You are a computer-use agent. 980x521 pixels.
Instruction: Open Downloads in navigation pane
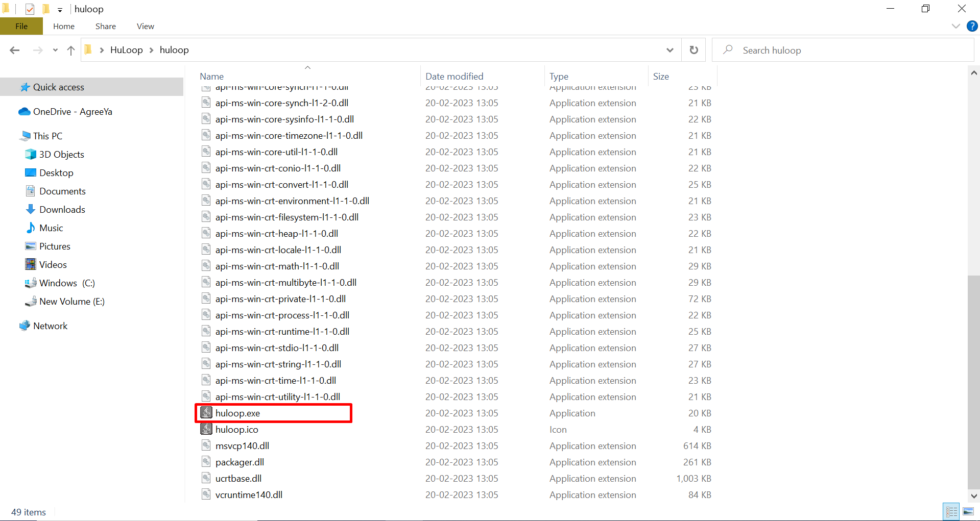pyautogui.click(x=62, y=210)
